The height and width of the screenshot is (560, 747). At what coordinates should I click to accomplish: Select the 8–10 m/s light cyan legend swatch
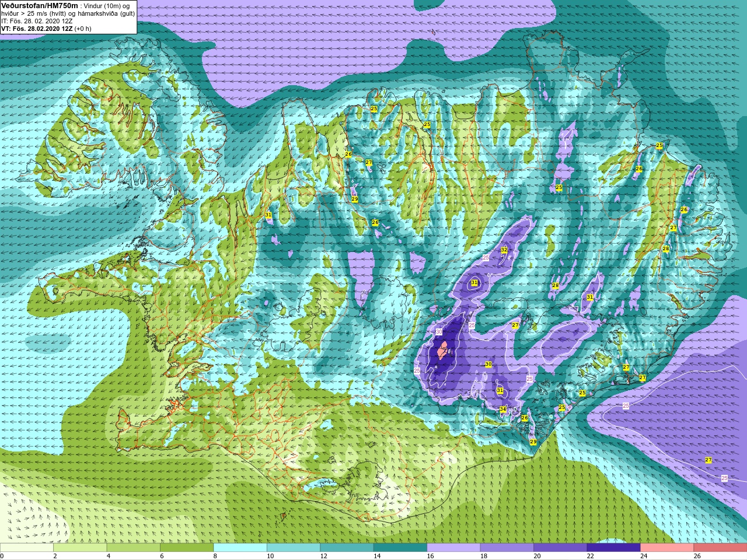[240, 548]
